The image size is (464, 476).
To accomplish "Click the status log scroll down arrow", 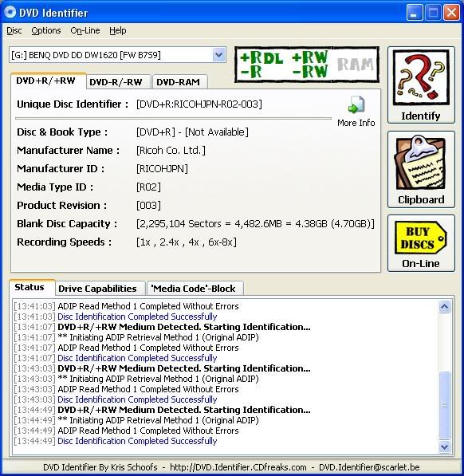I will (x=445, y=446).
